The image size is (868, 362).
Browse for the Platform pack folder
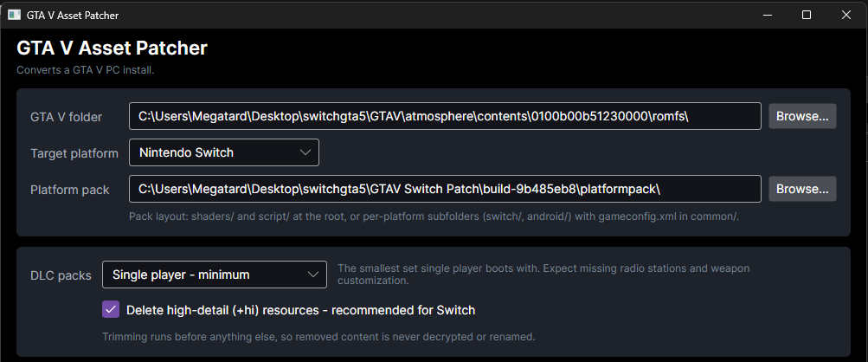coord(802,189)
